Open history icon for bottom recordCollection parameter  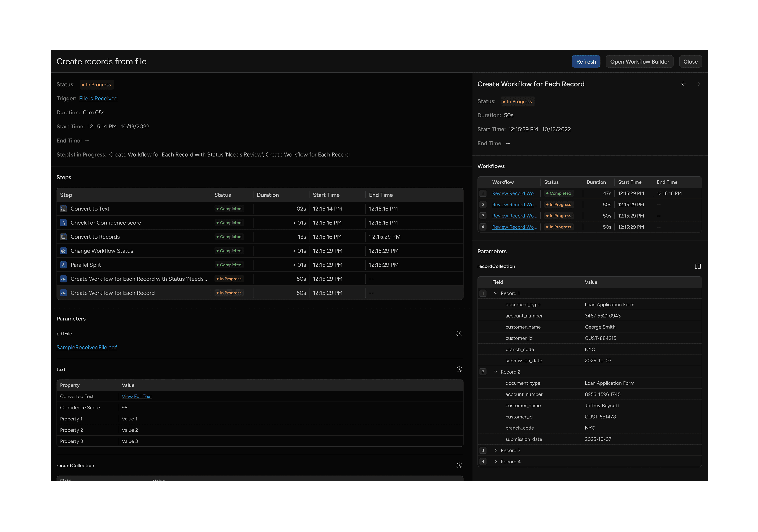pyautogui.click(x=459, y=465)
